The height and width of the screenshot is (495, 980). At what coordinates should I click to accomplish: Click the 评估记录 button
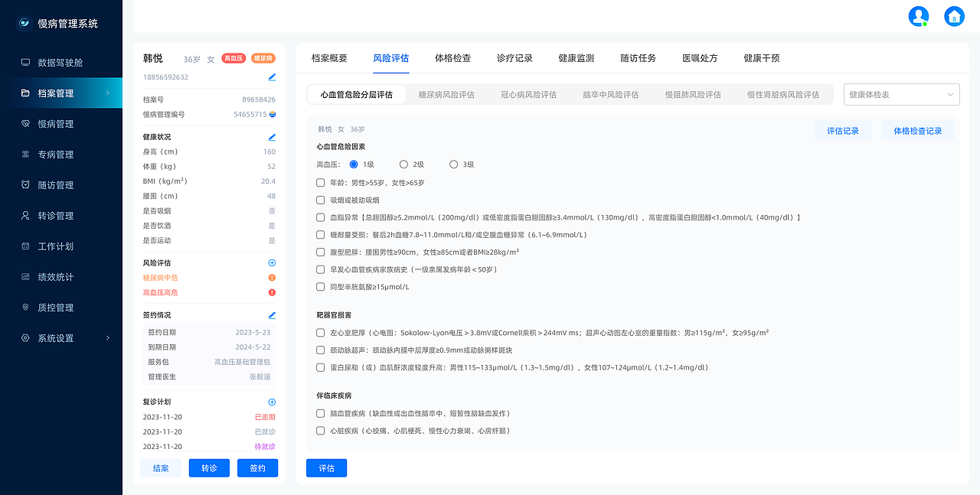click(x=842, y=131)
